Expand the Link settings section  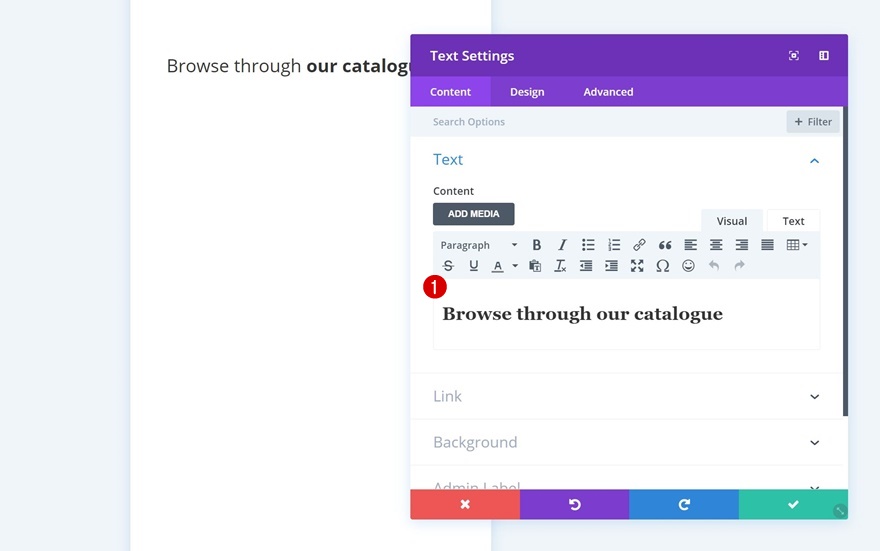[628, 396]
